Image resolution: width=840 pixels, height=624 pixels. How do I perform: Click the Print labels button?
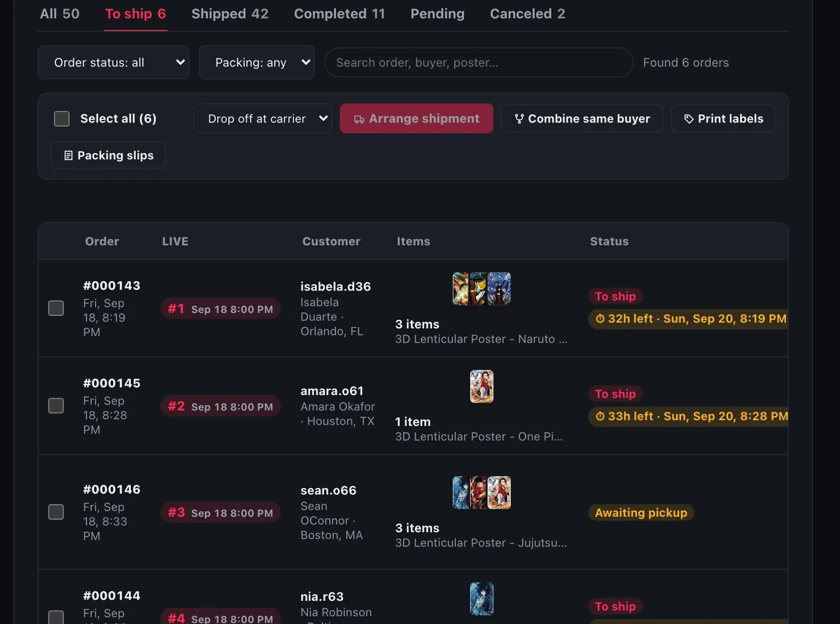pos(723,118)
